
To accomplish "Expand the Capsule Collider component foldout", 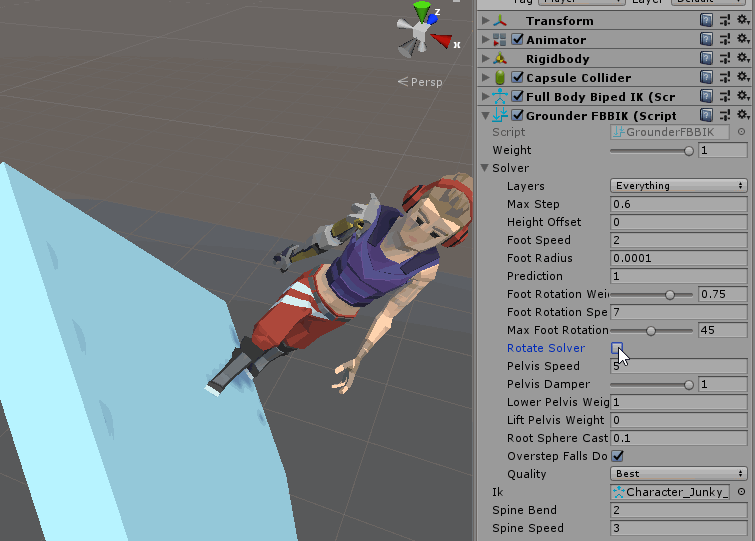I will tap(485, 77).
